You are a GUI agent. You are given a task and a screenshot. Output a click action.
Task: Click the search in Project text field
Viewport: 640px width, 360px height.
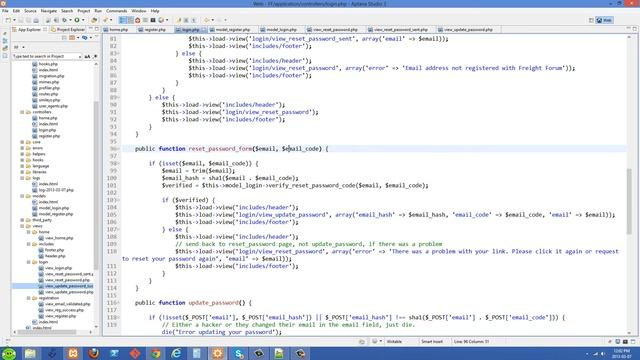pos(47,56)
